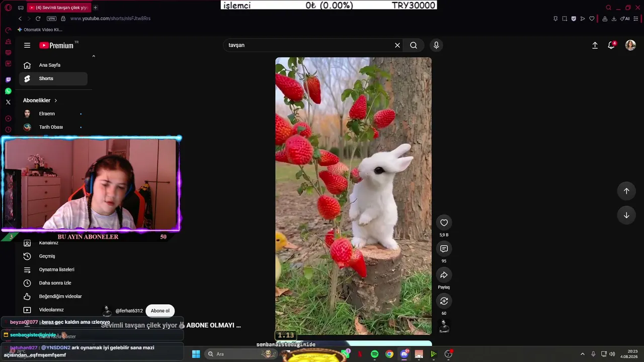
Task: Expand the Abonelikler section
Action: (x=40, y=101)
